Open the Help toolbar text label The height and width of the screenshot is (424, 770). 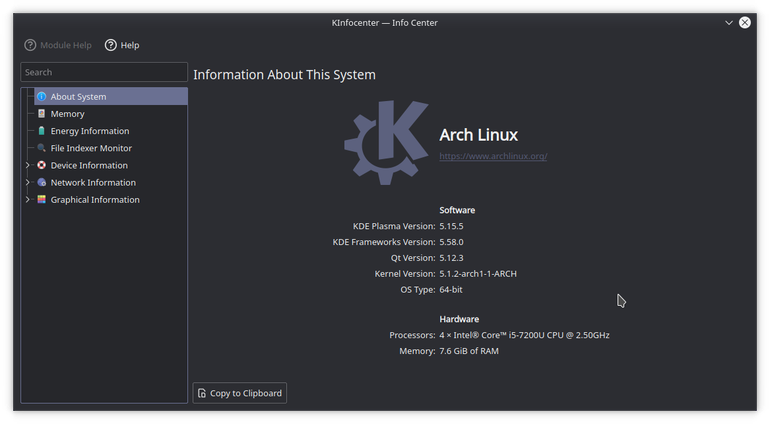pyautogui.click(x=130, y=45)
